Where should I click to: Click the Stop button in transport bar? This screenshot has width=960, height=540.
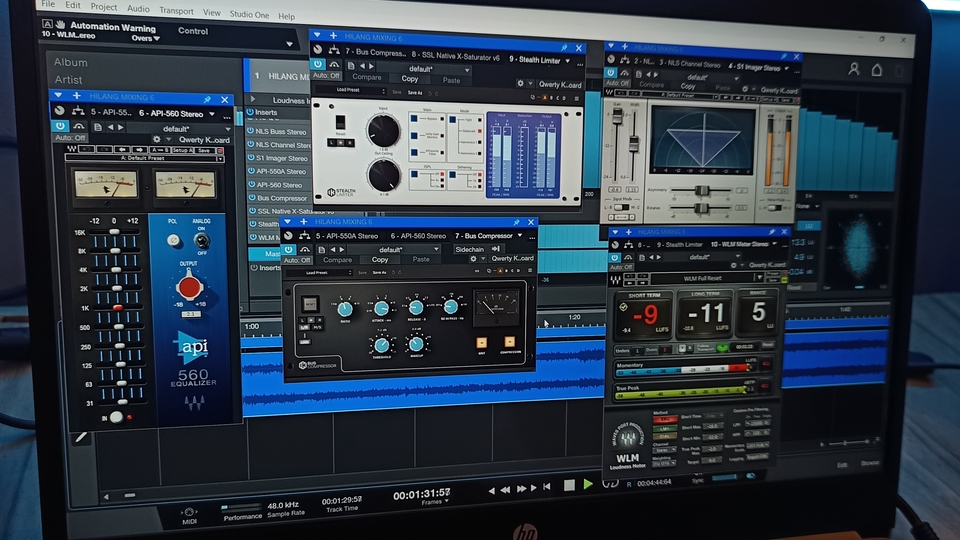pyautogui.click(x=568, y=485)
